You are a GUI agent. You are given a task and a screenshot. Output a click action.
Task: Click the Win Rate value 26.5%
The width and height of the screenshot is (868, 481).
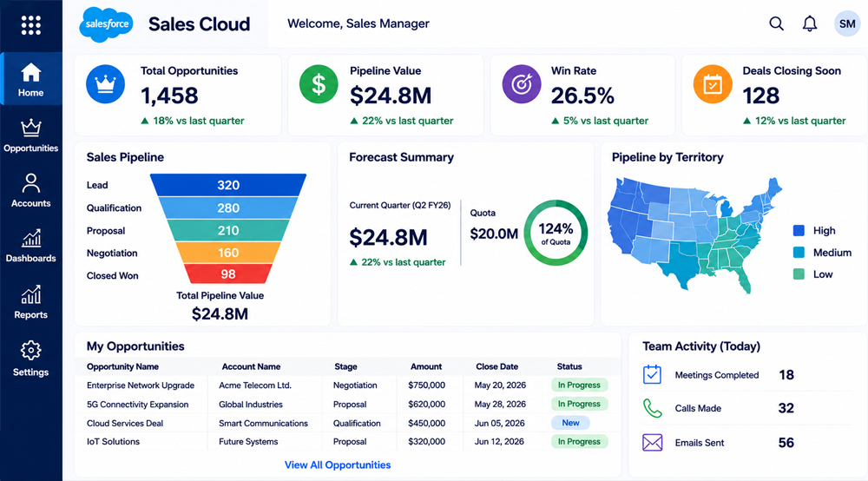[582, 96]
